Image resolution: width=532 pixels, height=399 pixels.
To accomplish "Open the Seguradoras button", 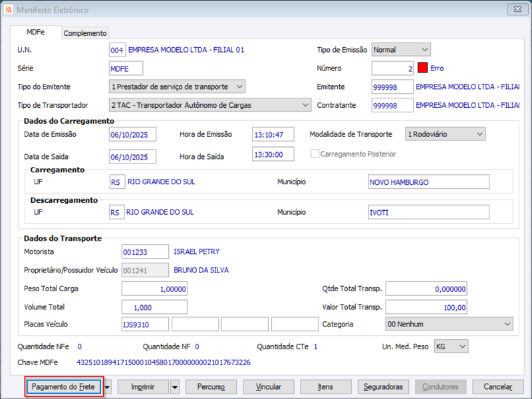I will [x=383, y=387].
